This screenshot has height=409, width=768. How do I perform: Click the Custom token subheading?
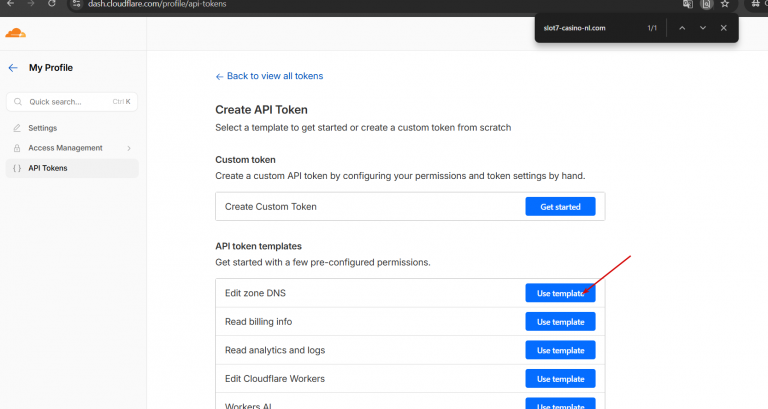pyautogui.click(x=245, y=160)
